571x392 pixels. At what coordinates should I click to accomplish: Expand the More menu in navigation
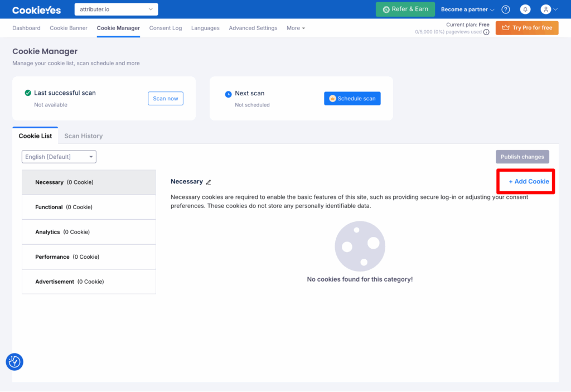[296, 28]
